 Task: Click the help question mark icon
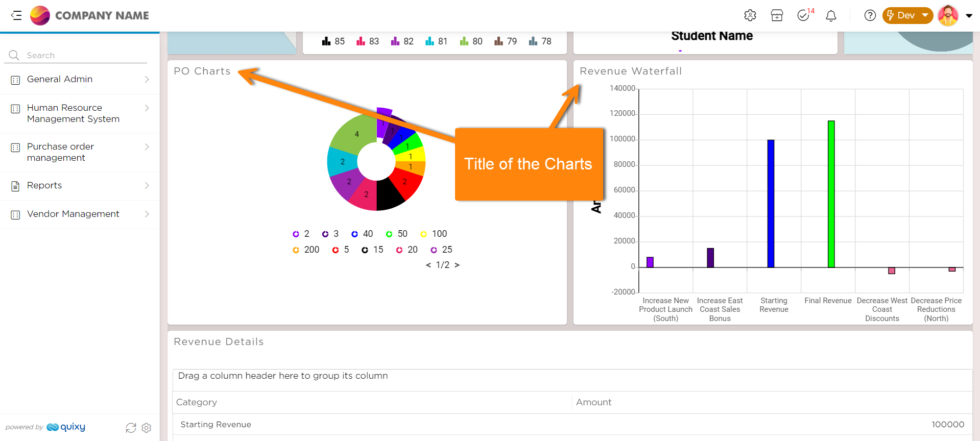[x=870, y=15]
